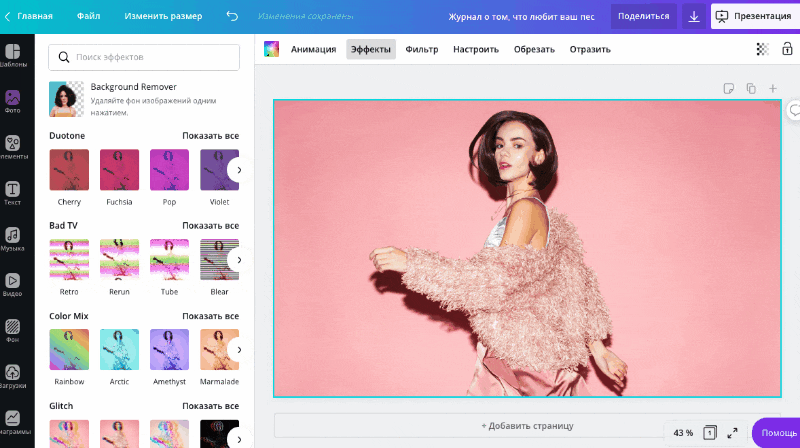Image resolution: width=800 pixels, height=448 pixels.
Task: Click the Помощь help button
Action: point(777,433)
